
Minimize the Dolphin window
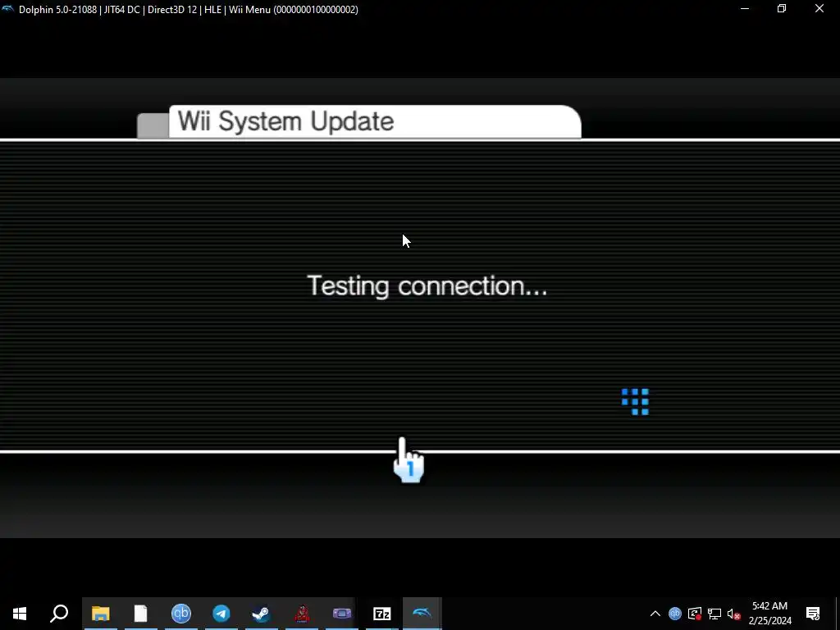pos(745,8)
